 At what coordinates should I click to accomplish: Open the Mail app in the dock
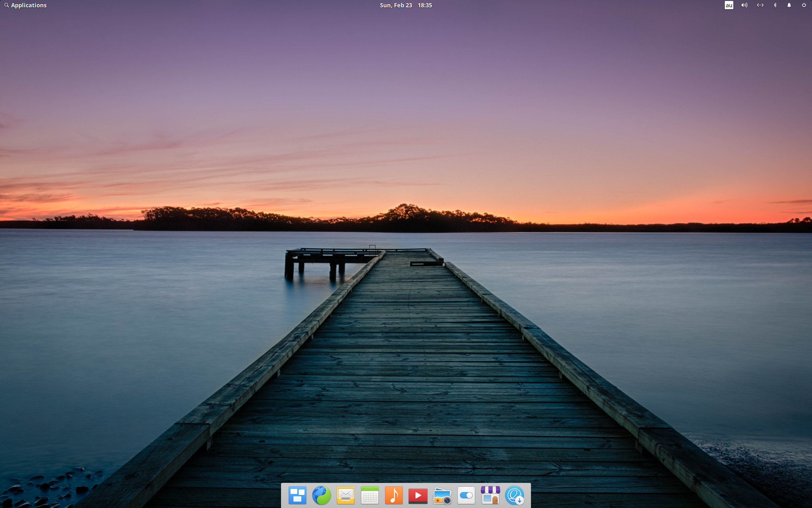pyautogui.click(x=346, y=495)
